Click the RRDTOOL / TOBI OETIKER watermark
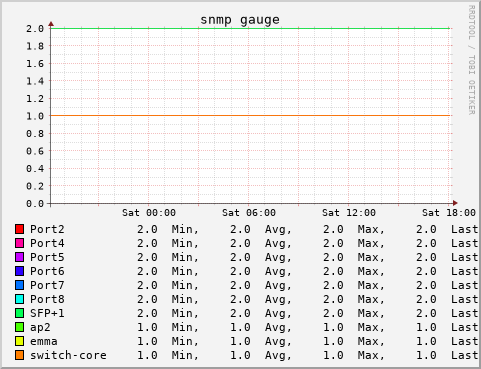481x369 pixels. point(472,60)
